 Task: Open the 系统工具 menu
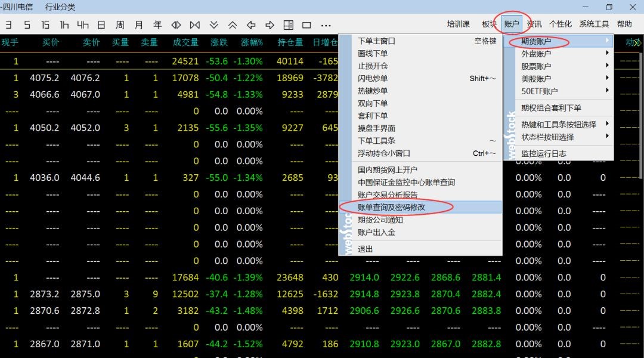click(594, 24)
